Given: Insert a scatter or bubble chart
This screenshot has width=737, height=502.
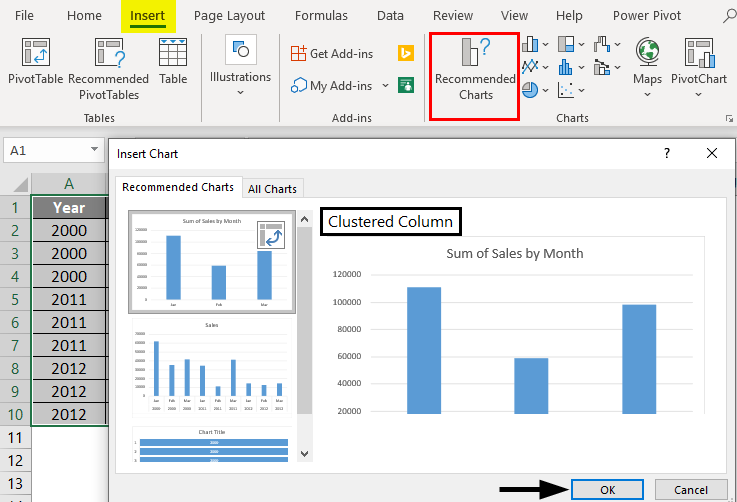Looking at the screenshot, I should 566,89.
